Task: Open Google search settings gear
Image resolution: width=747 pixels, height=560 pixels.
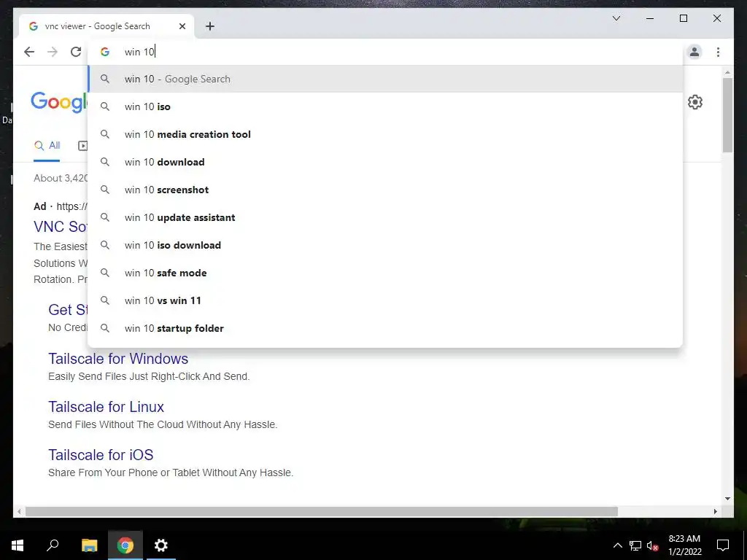Action: point(695,102)
